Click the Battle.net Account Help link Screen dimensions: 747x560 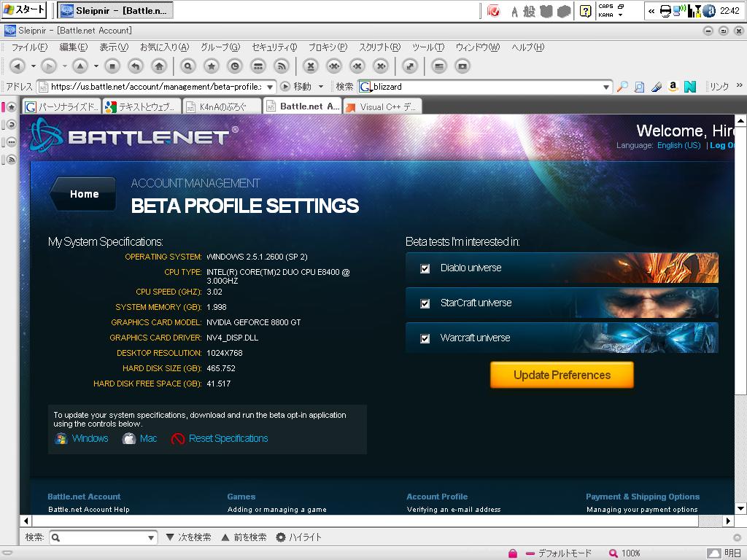tap(88, 510)
